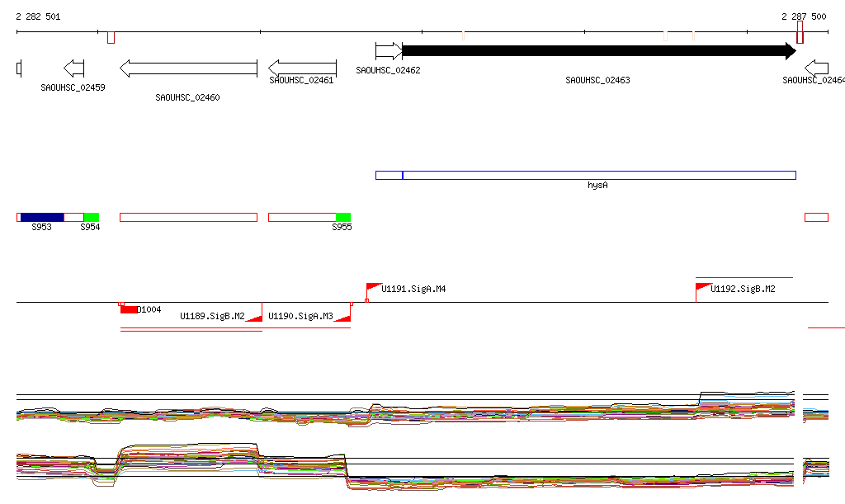Click the U1191.SigA.M4 promoter flag

click(374, 287)
